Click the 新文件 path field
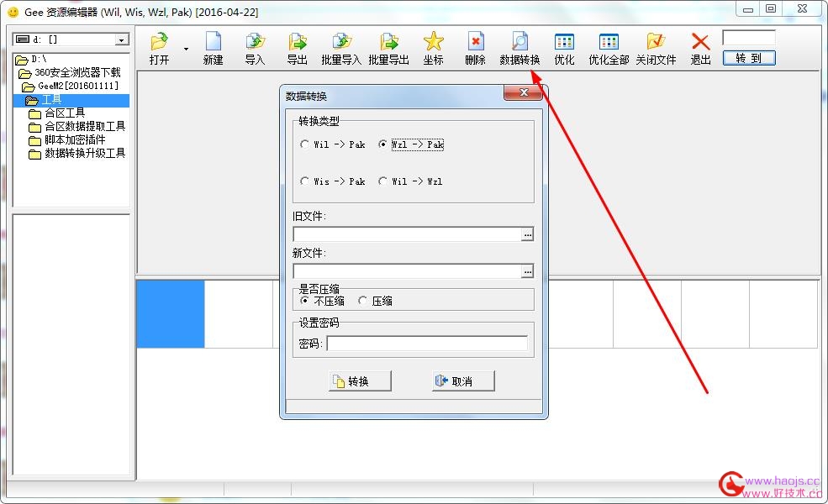This screenshot has height=504, width=828. pyautogui.click(x=407, y=270)
